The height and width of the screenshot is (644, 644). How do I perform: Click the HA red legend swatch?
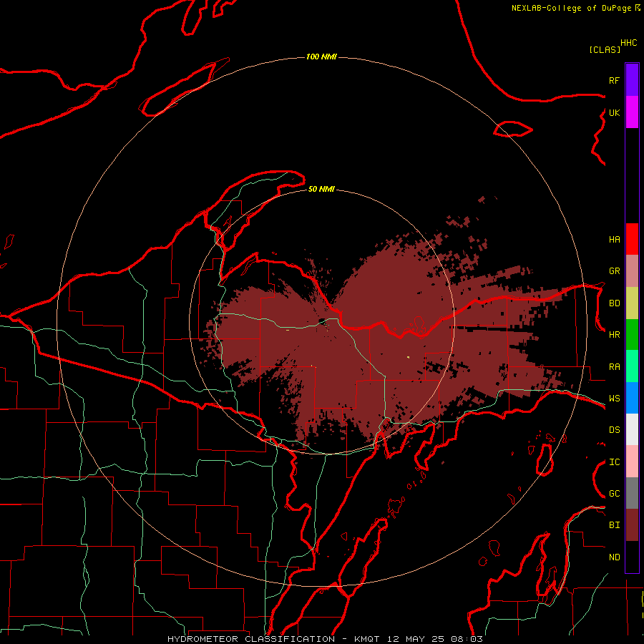coord(632,239)
